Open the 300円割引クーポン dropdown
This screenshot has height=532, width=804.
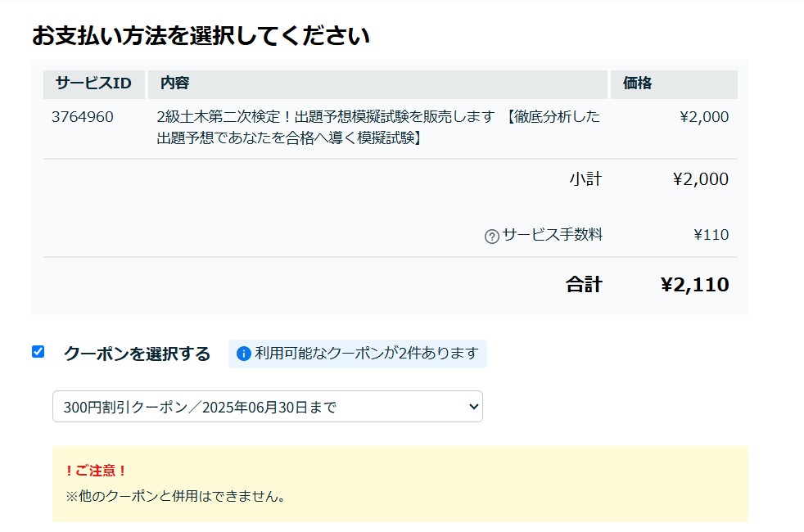click(267, 407)
